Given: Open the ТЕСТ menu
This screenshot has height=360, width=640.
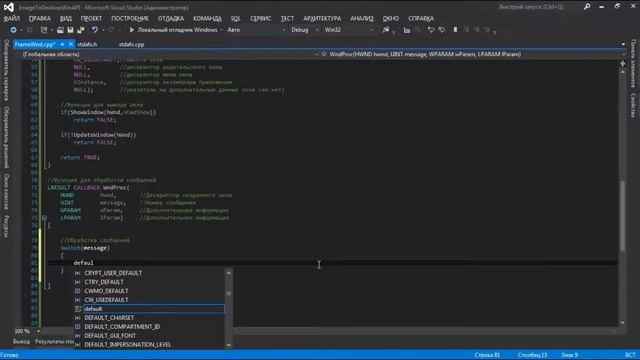Looking at the screenshot, I should [287, 18].
